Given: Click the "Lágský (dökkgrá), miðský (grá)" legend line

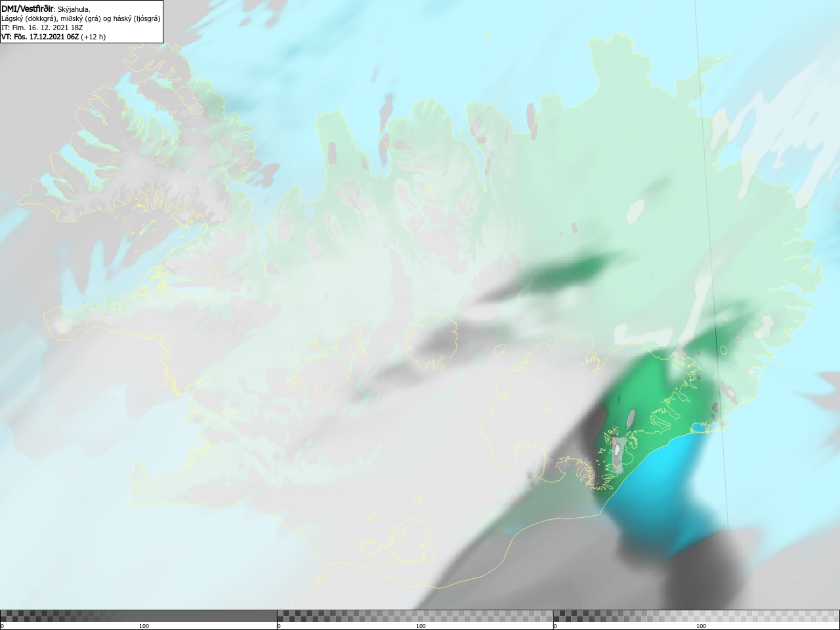Looking at the screenshot, I should 81,18.
